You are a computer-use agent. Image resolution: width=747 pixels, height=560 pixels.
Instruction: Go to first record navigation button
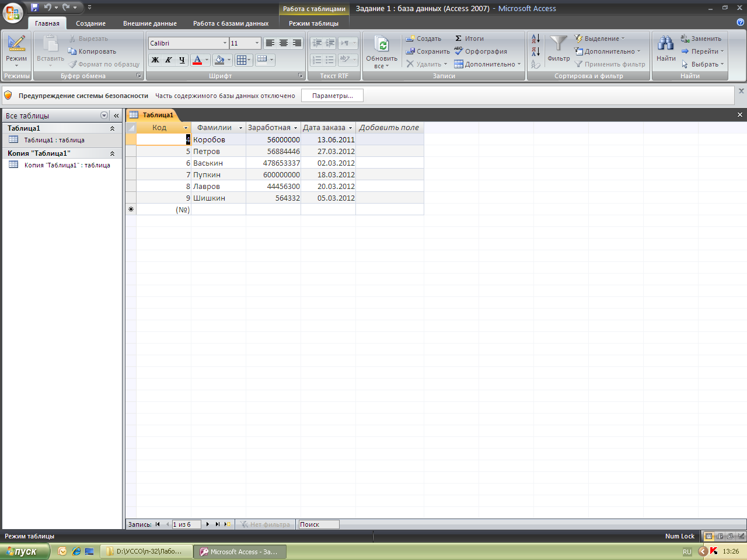pyautogui.click(x=158, y=524)
